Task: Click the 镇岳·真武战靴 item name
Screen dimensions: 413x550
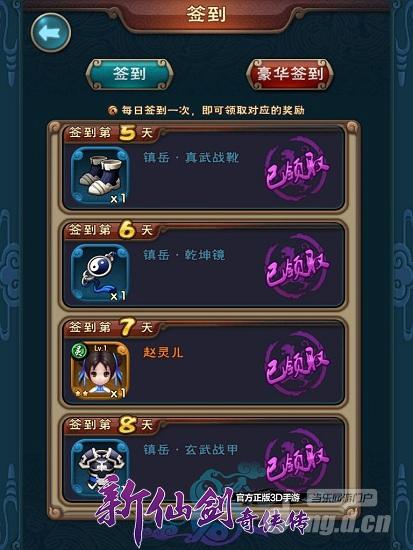Action: point(191,157)
